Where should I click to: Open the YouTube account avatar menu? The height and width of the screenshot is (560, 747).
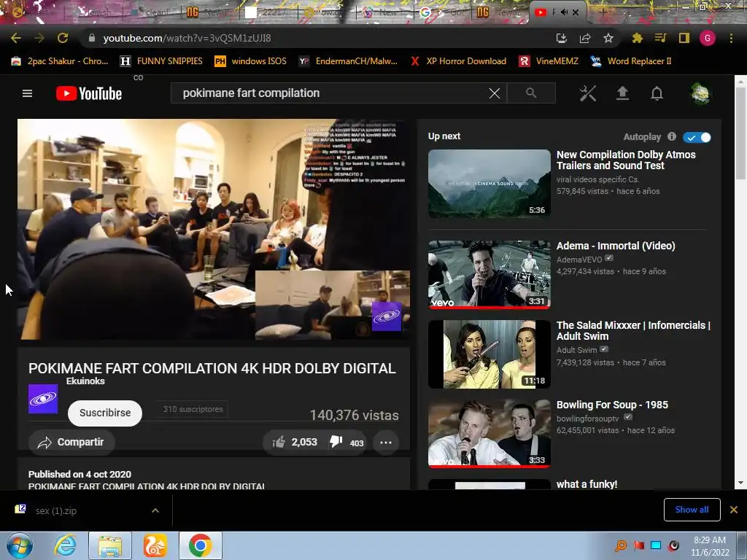pyautogui.click(x=700, y=93)
